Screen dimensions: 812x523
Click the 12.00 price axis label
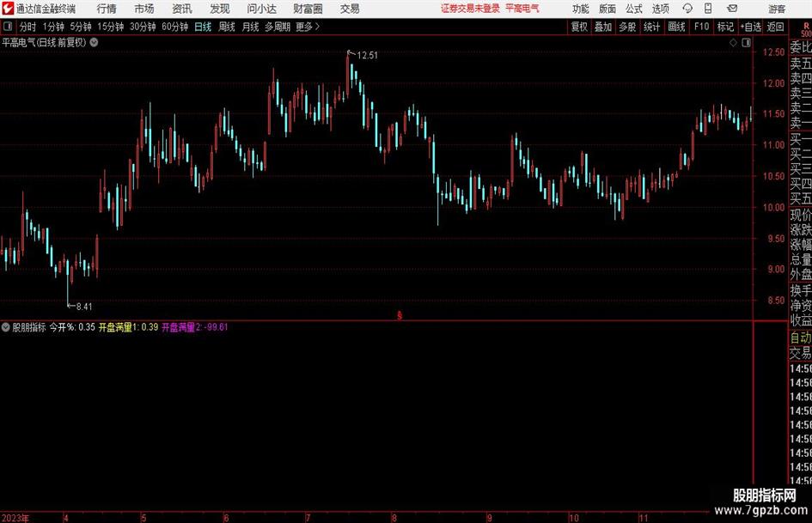tap(773, 83)
